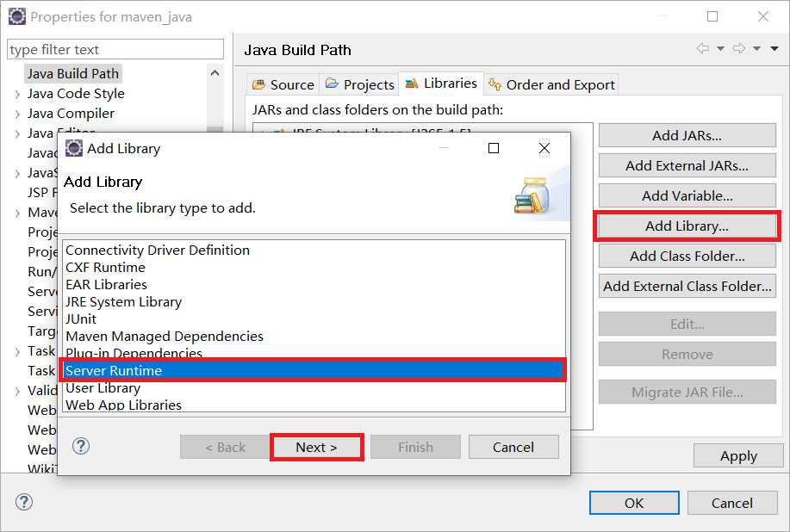
Task: Click the forward navigation arrow in the Java Build Path header
Action: point(739,48)
